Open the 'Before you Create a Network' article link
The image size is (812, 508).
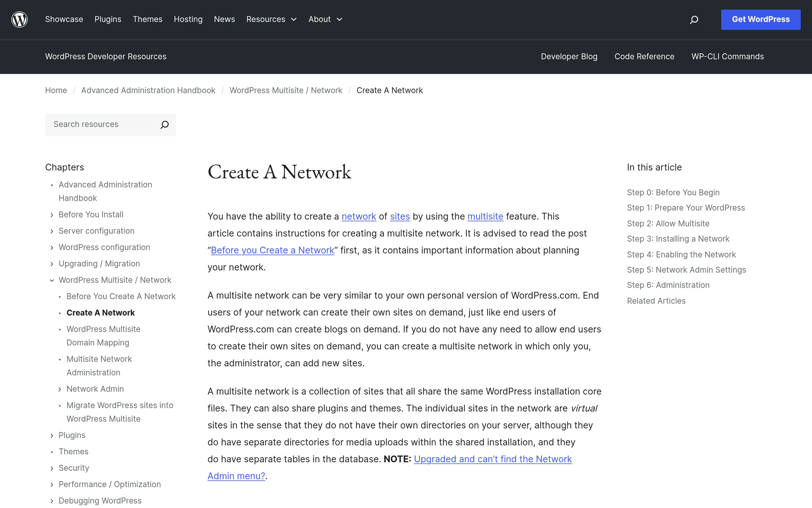click(x=272, y=250)
